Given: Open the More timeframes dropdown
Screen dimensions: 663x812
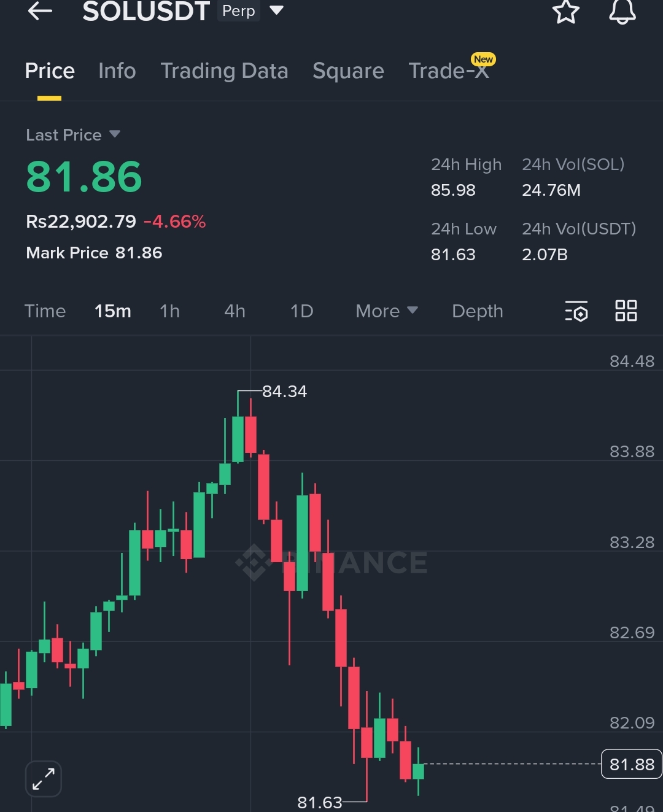Looking at the screenshot, I should pos(387,311).
